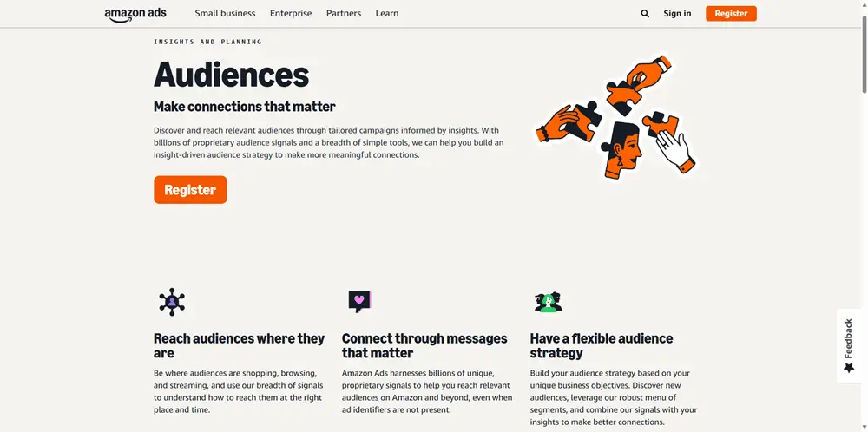The width and height of the screenshot is (868, 432).
Task: Expand the Partners navigation menu
Action: tap(344, 14)
